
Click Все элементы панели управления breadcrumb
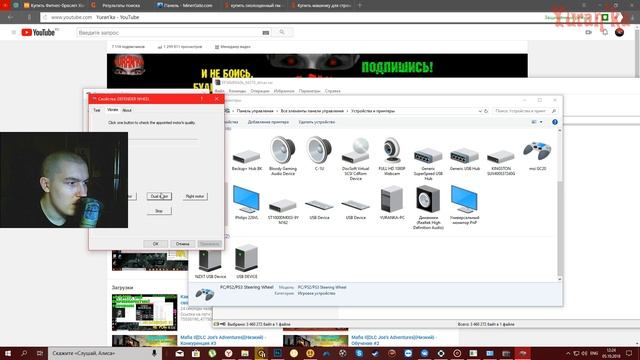click(312, 111)
